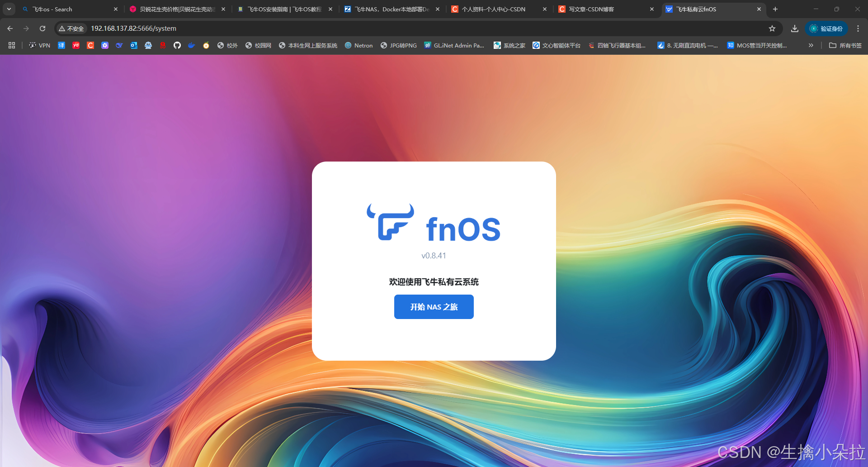Viewport: 868px width, 467px height.
Task: Open the apps grid shortcut in bookmarks bar
Action: [x=12, y=45]
